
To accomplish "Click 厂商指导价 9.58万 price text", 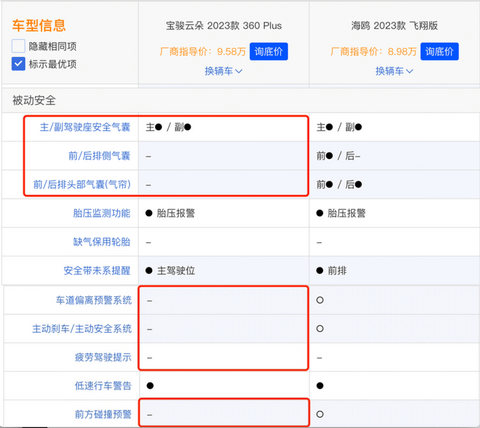I will pos(203,52).
